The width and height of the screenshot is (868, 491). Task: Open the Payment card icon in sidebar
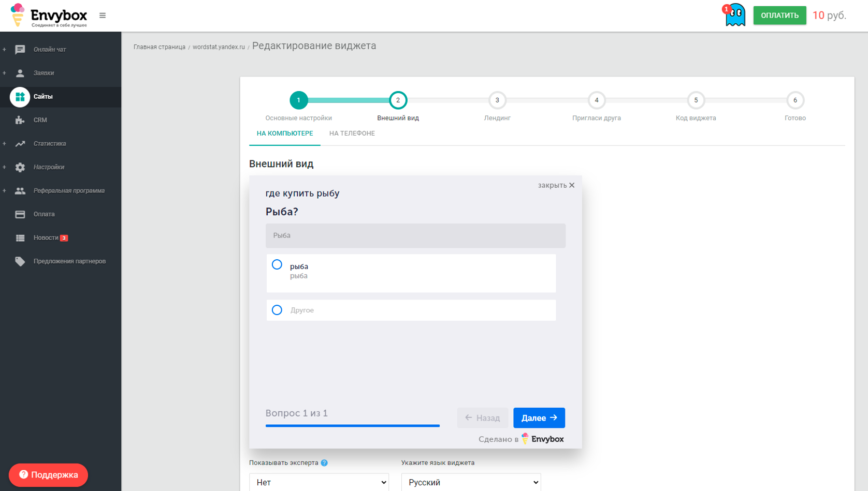pyautogui.click(x=20, y=214)
